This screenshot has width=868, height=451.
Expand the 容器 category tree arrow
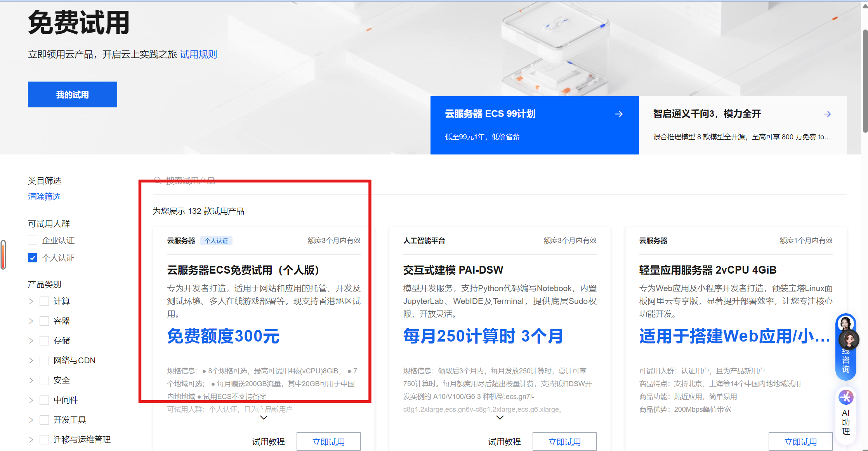31,321
